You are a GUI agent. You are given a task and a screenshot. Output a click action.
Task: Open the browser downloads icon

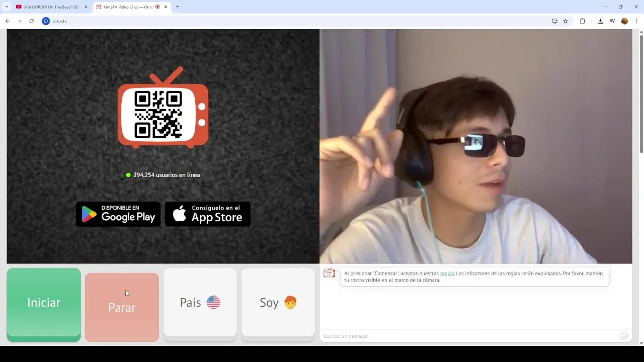point(600,21)
